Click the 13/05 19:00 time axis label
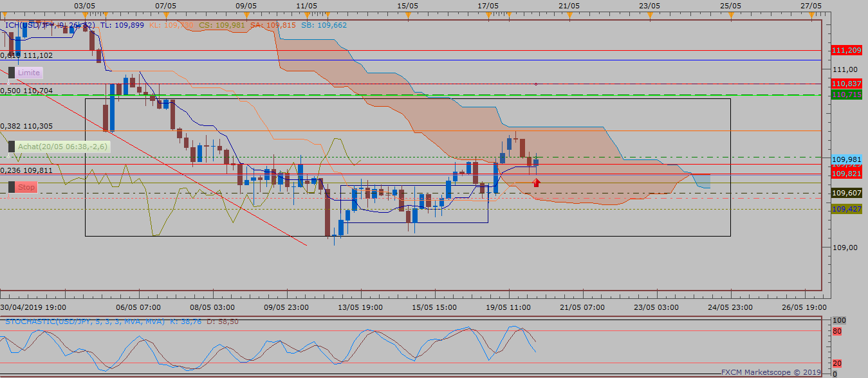 [x=360, y=307]
